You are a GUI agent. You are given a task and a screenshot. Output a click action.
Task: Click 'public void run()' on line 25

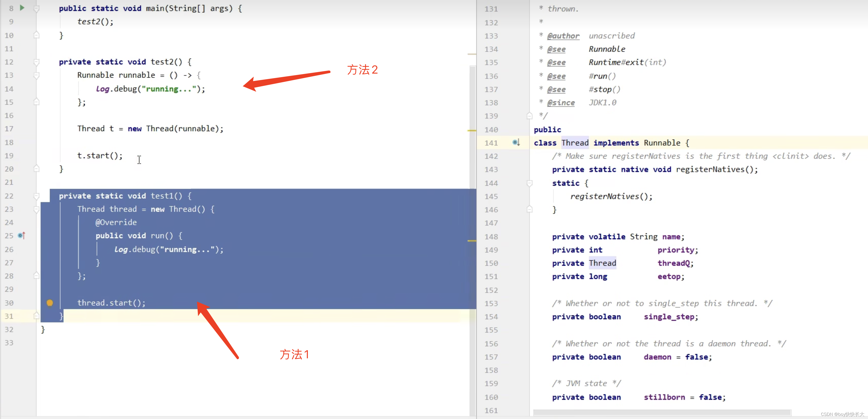click(134, 236)
